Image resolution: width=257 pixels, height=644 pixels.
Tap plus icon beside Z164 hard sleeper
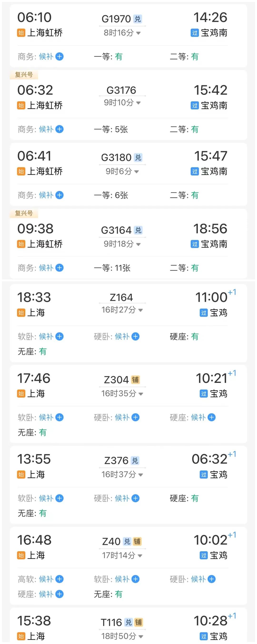click(135, 337)
